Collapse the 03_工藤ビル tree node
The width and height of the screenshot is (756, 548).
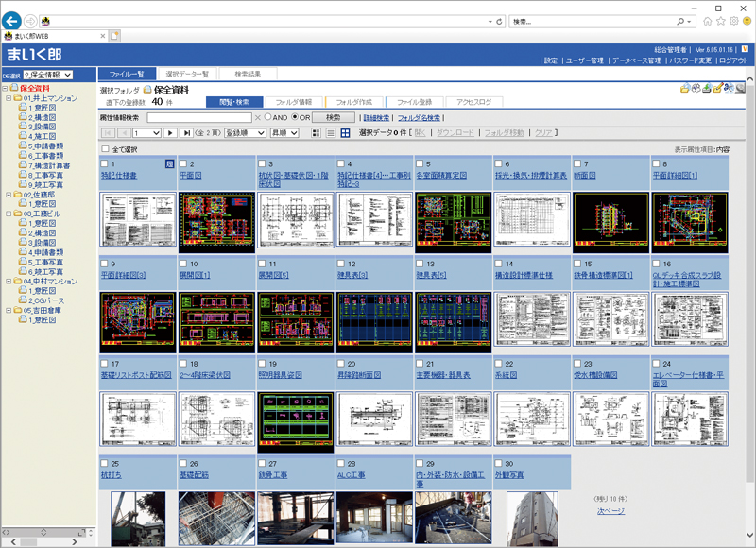7,214
